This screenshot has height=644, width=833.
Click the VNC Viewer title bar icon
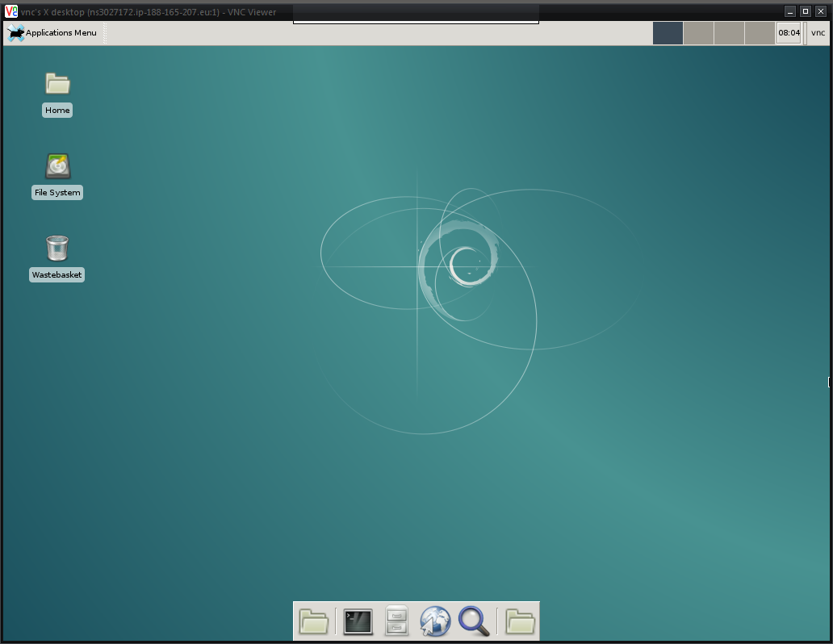click(10, 11)
